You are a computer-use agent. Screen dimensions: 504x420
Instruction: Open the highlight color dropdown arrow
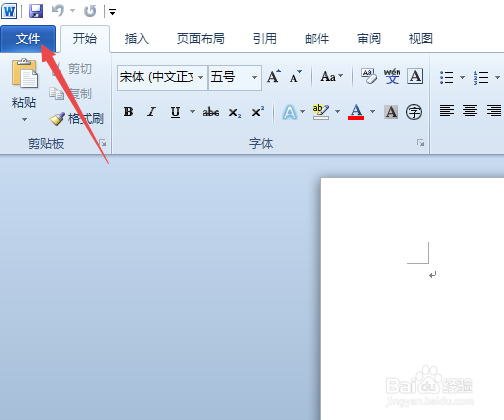[337, 111]
